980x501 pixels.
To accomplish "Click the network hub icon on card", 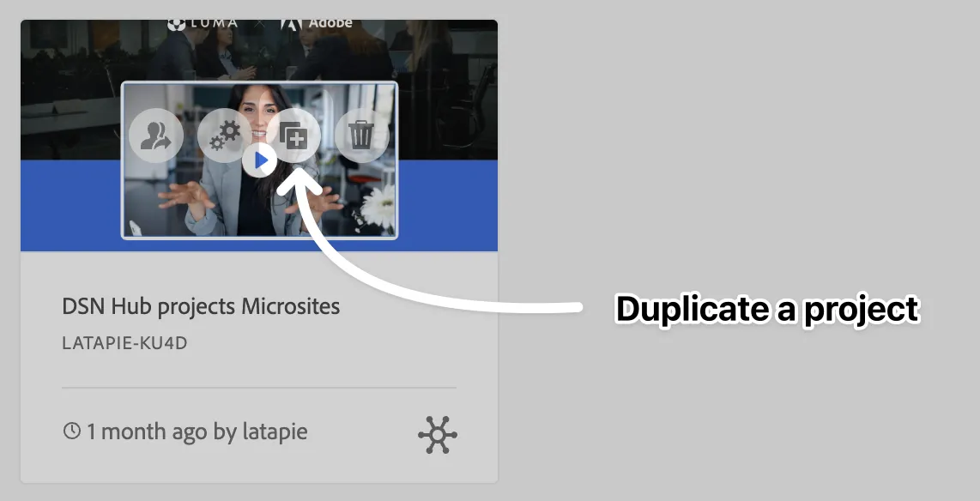I will [438, 434].
